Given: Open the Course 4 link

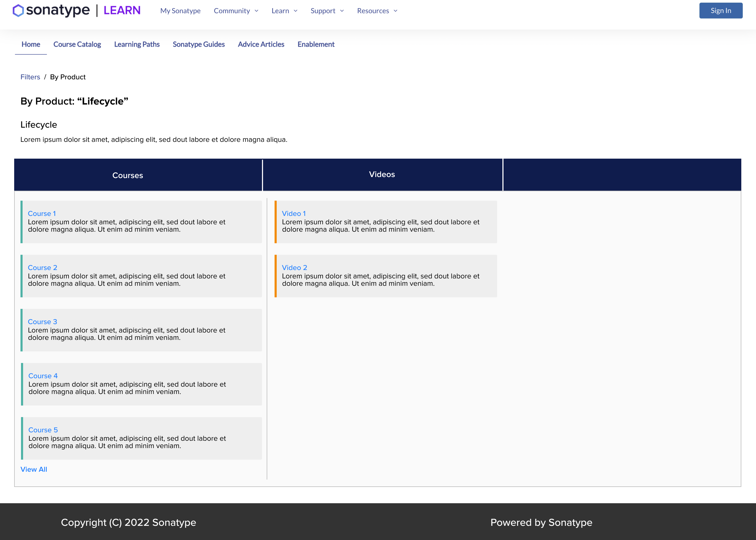Looking at the screenshot, I should click(x=43, y=376).
